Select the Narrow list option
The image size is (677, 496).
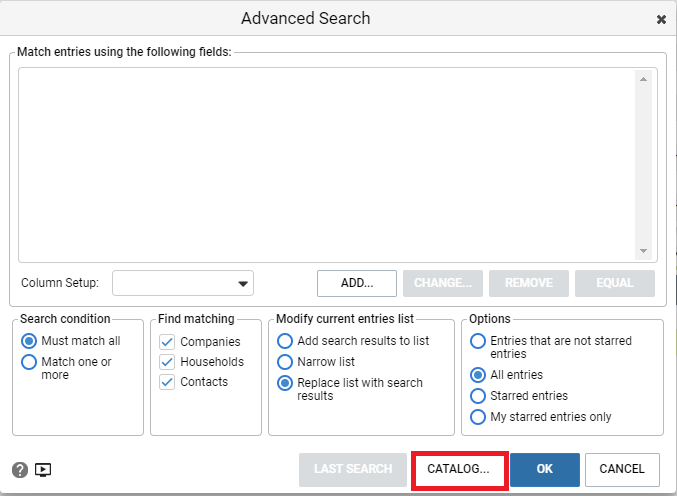[x=285, y=362]
